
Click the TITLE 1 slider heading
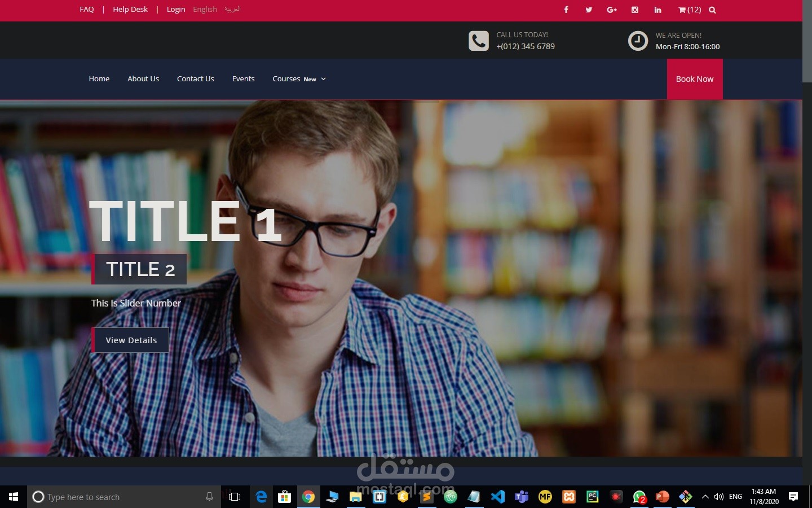point(185,222)
